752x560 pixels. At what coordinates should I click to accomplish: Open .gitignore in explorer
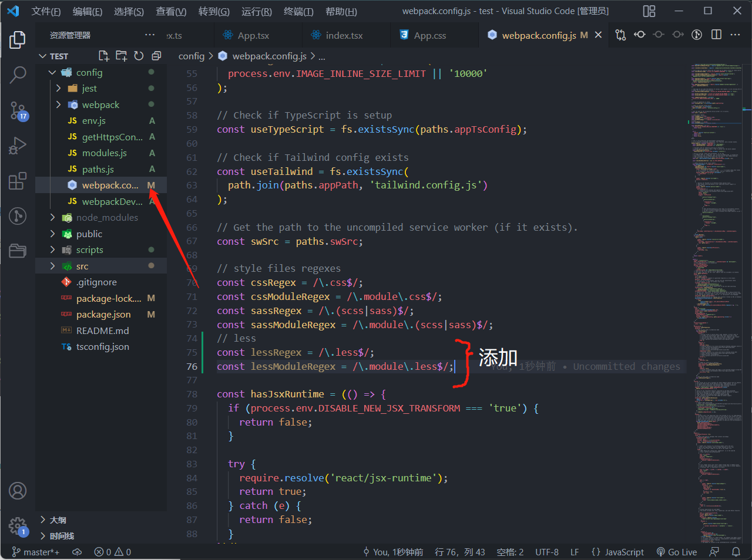(101, 282)
